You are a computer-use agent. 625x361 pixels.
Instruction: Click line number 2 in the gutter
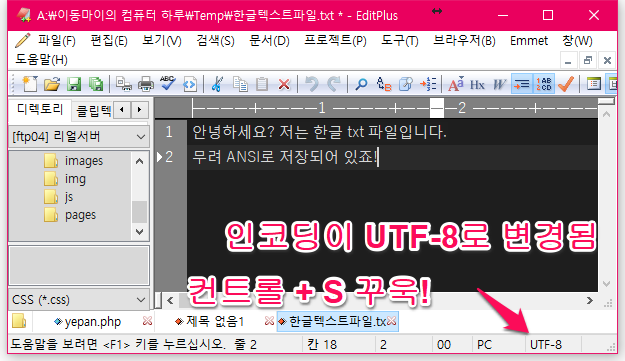169,157
